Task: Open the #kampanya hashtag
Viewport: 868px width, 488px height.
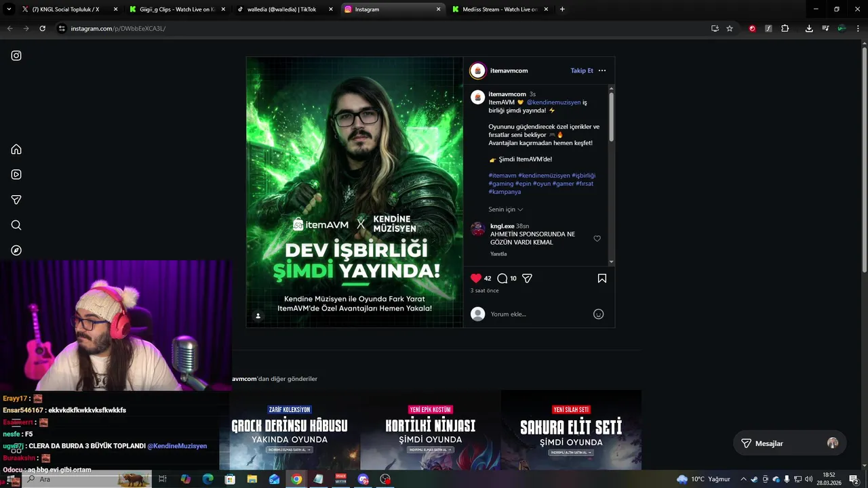Action: (505, 192)
